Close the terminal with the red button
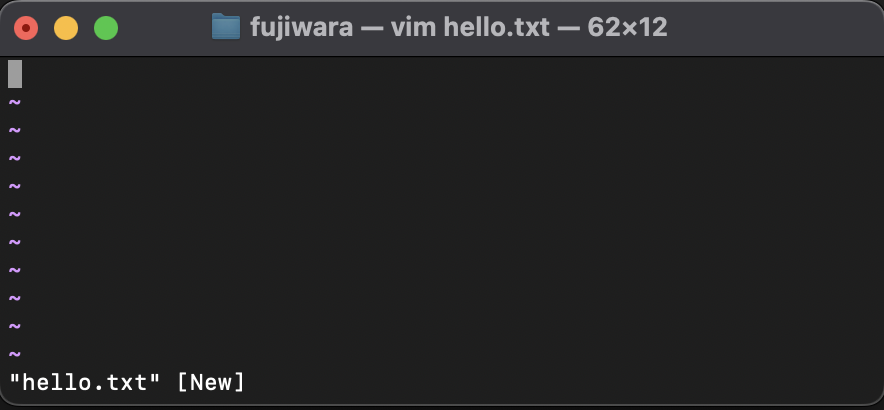 (x=26, y=28)
